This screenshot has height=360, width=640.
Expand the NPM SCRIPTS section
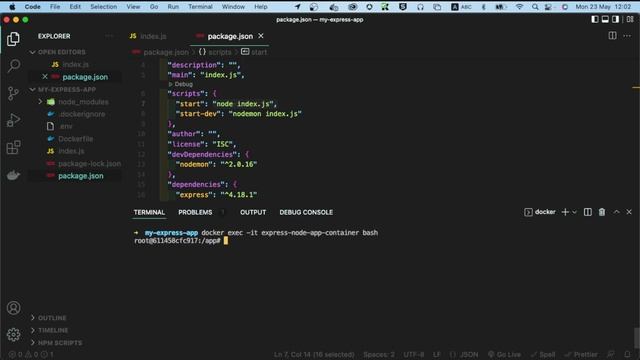[x=60, y=343]
